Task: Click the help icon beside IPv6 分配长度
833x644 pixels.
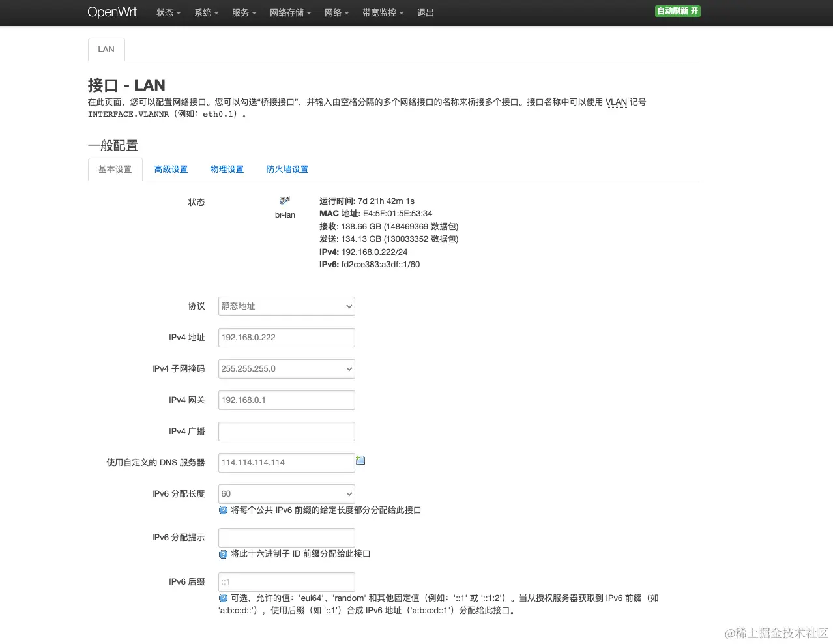Action: 222,510
